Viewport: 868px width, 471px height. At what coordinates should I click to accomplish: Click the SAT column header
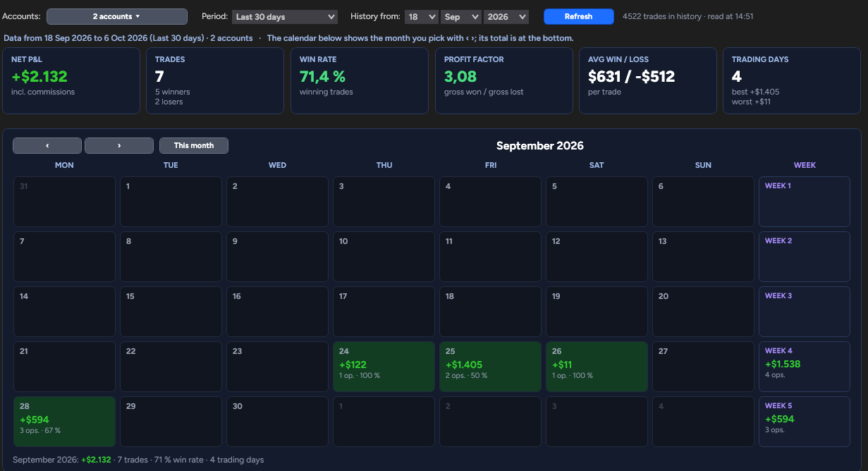point(597,165)
